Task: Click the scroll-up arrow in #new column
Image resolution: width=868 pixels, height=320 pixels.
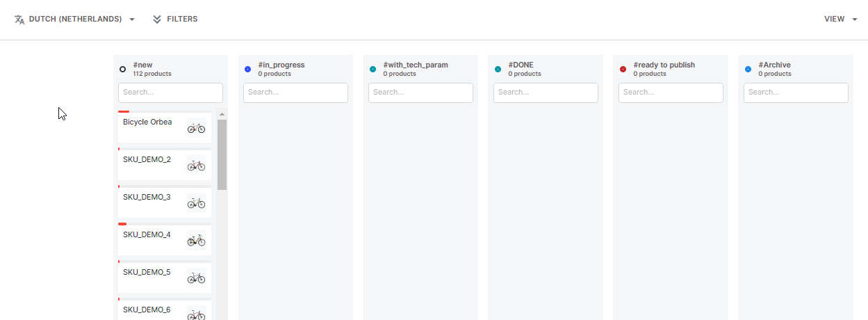Action: pyautogui.click(x=222, y=114)
